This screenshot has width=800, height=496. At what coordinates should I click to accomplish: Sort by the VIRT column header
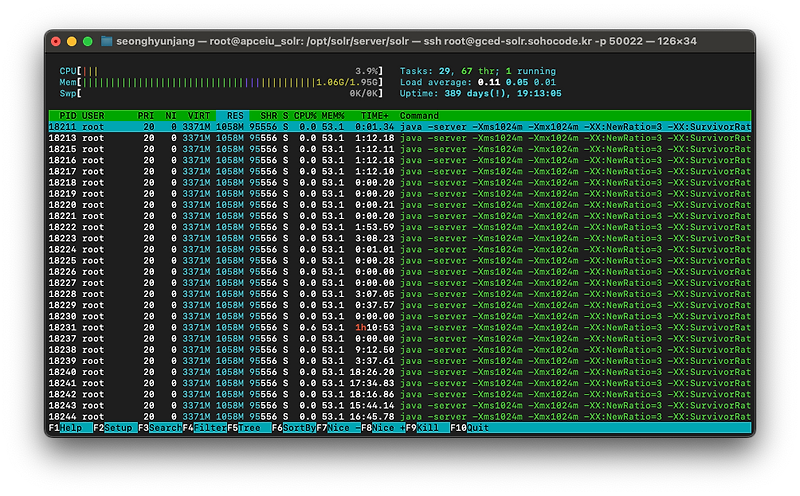[198, 116]
